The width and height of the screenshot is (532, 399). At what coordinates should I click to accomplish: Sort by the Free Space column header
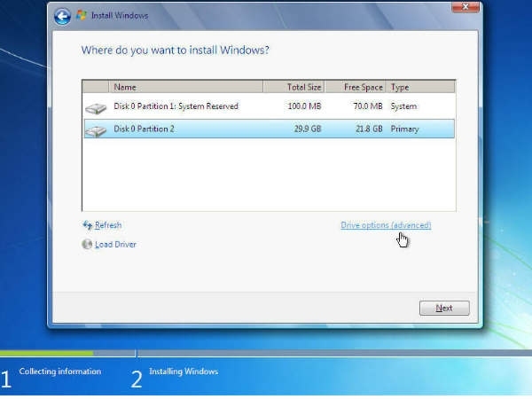coord(356,87)
